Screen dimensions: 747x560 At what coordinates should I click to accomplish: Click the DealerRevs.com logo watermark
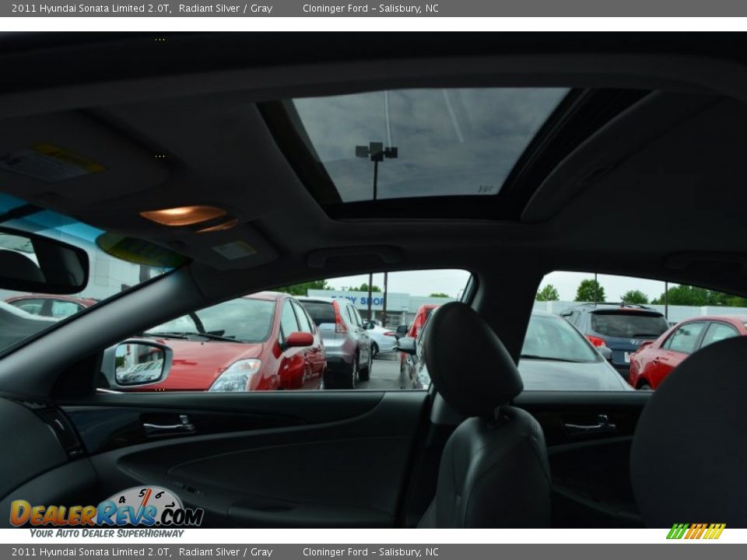click(106, 512)
